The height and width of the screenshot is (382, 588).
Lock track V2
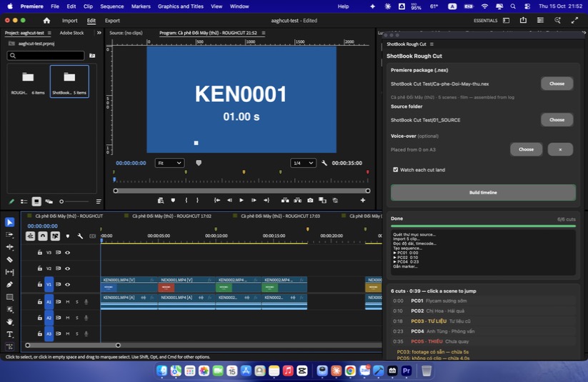(x=40, y=268)
